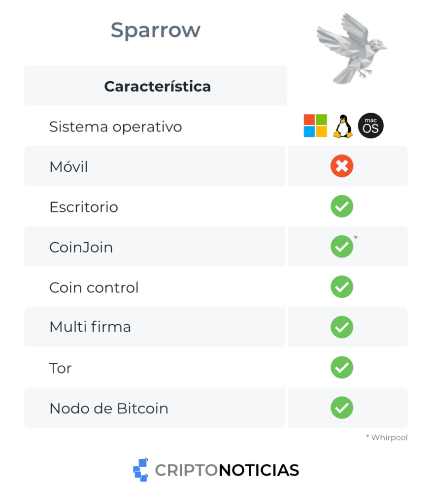
Task: Click the green checkmark for Multi firma
Action: 342,327
